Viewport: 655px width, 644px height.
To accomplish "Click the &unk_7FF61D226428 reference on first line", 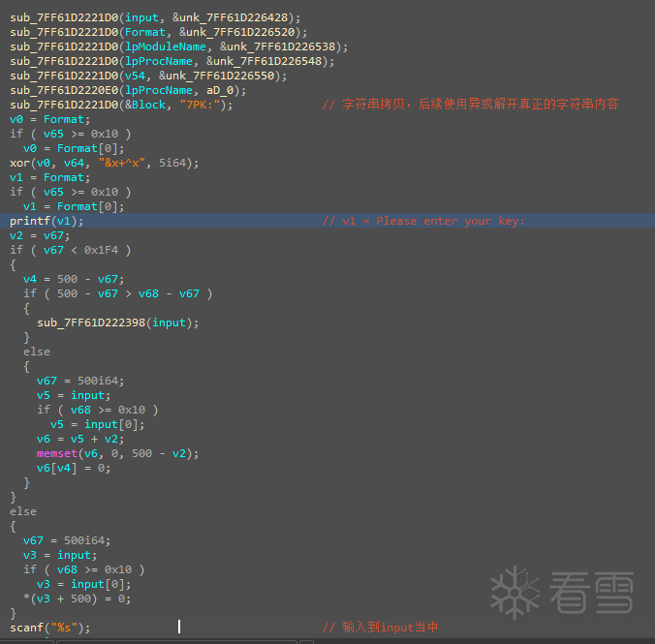I will 231,17.
